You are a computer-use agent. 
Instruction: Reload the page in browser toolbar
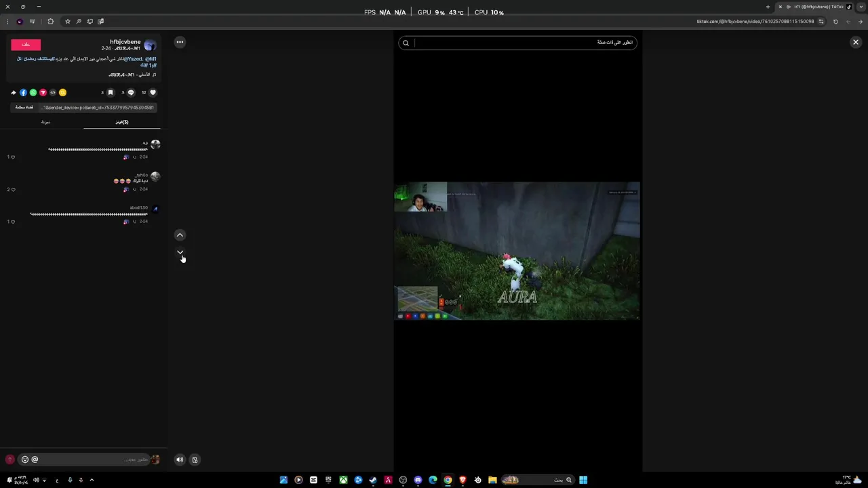pyautogui.click(x=835, y=22)
